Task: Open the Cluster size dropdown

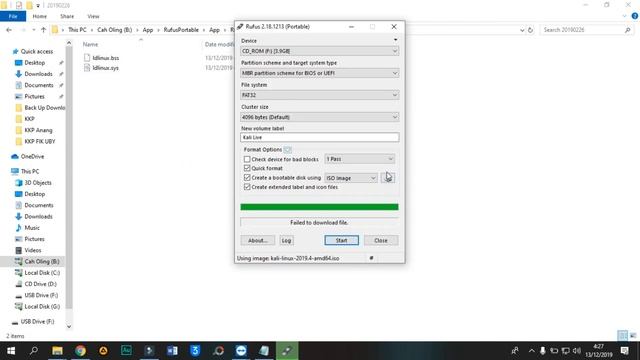Action: pyautogui.click(x=320, y=117)
